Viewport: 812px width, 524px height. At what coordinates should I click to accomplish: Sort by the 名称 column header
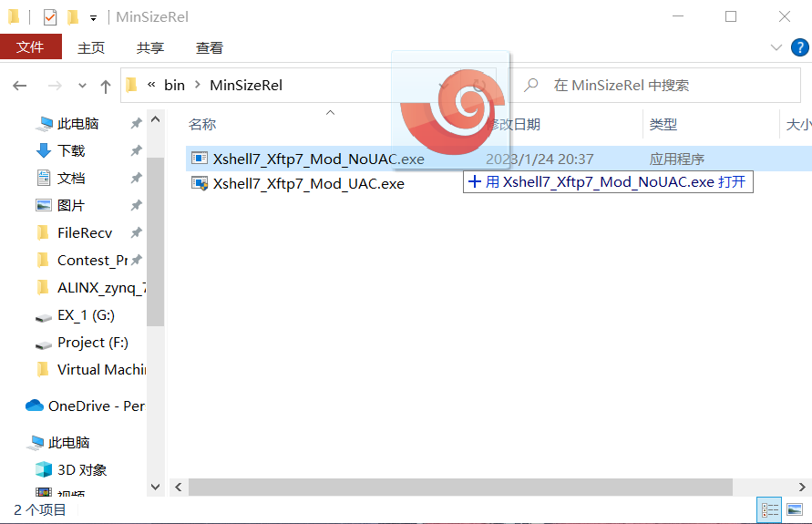202,124
